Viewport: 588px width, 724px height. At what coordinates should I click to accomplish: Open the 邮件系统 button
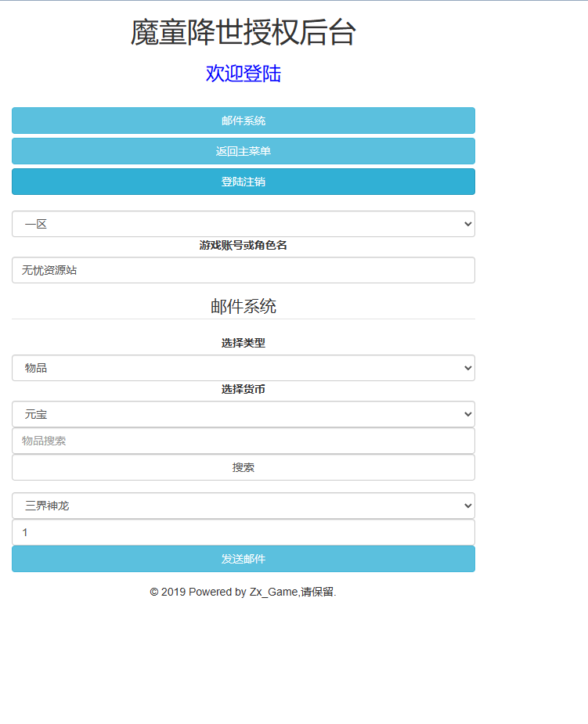(x=243, y=121)
